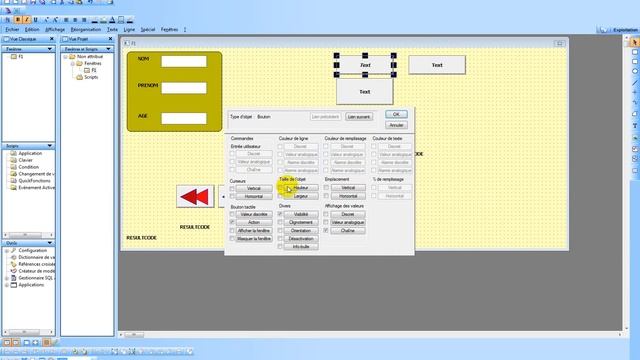Click the Application scripts folder icon

(13, 153)
